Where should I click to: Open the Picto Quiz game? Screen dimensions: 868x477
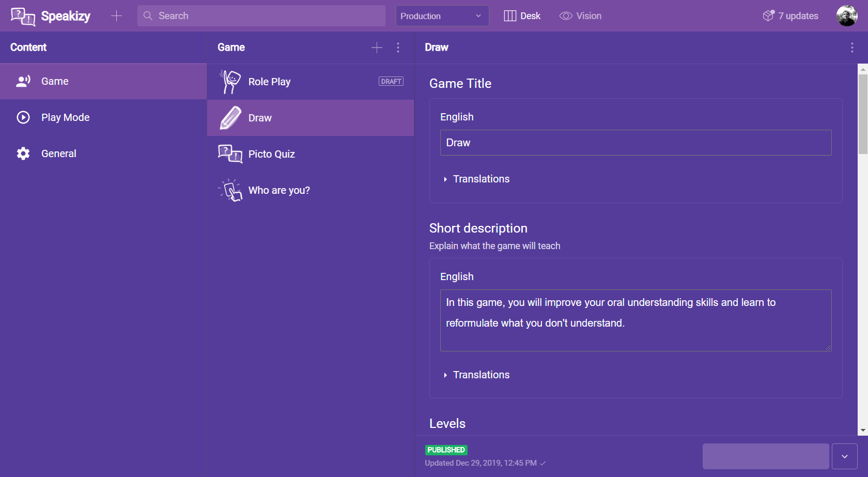tap(311, 154)
